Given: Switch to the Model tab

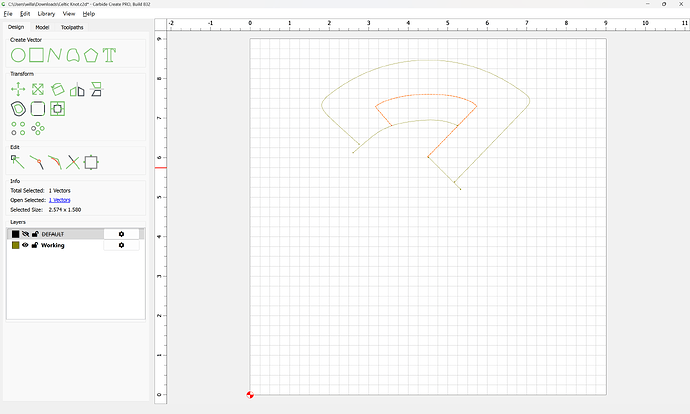Looking at the screenshot, I should point(42,27).
